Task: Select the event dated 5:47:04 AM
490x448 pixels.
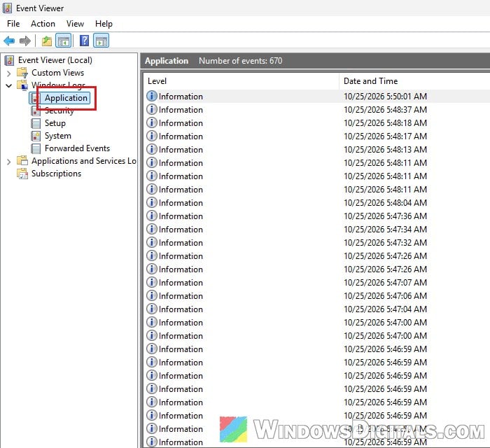Action: pyautogui.click(x=317, y=309)
